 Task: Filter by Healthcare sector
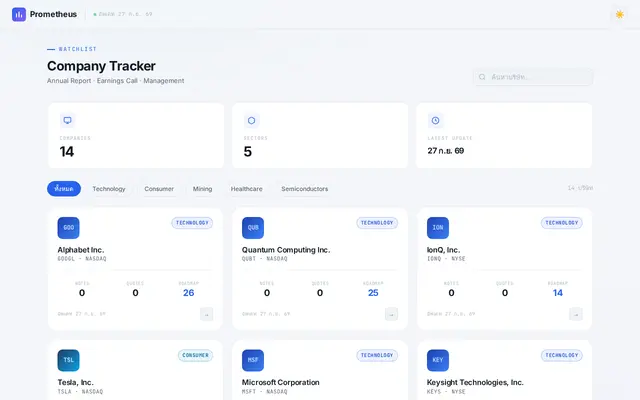pos(247,189)
